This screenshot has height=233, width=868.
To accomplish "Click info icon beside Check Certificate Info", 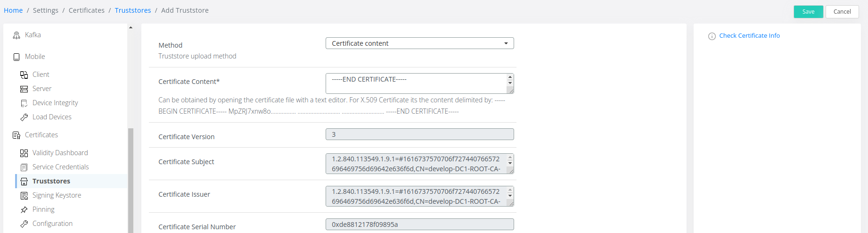I will tap(712, 36).
